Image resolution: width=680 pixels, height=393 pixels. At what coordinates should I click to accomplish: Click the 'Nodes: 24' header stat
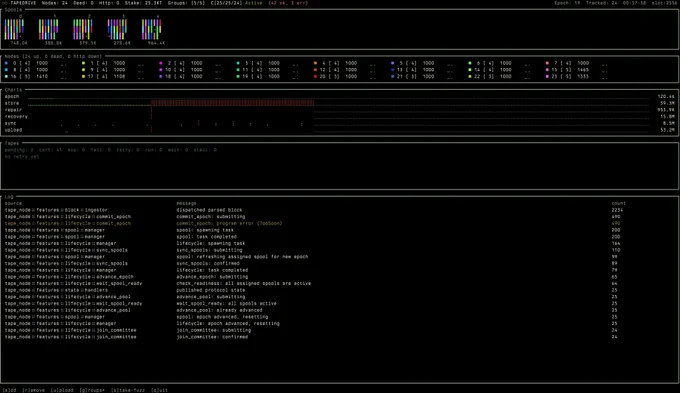(55, 3)
